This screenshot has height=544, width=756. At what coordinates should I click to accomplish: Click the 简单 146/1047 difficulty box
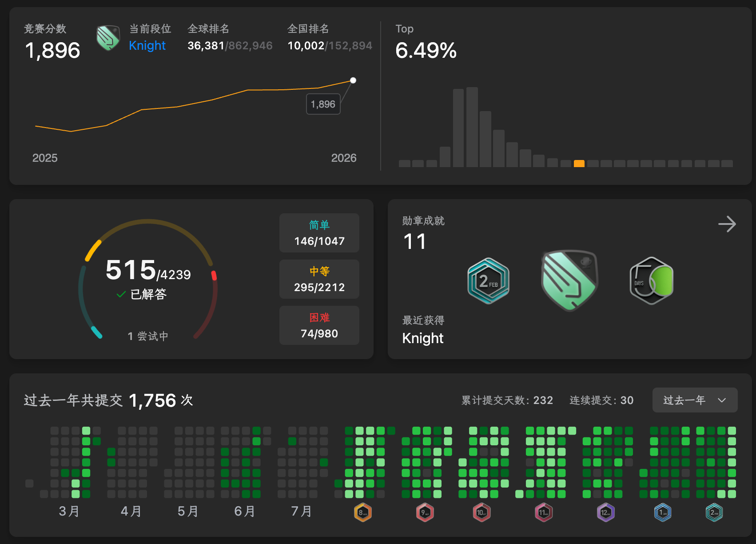(x=319, y=233)
